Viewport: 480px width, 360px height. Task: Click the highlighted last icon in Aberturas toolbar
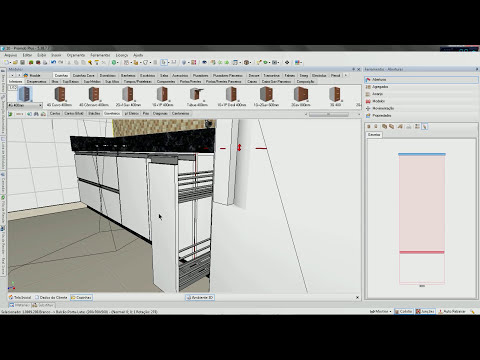click(x=425, y=127)
